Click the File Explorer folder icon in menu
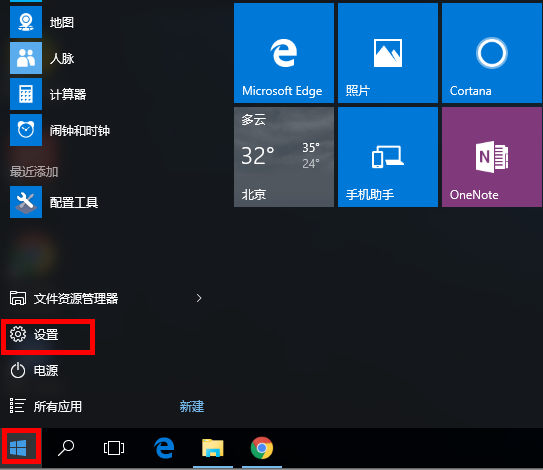The width and height of the screenshot is (543, 470). pos(18,298)
